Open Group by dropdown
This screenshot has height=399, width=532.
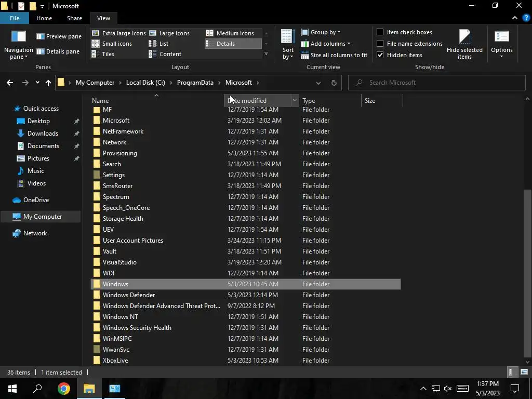click(x=321, y=32)
